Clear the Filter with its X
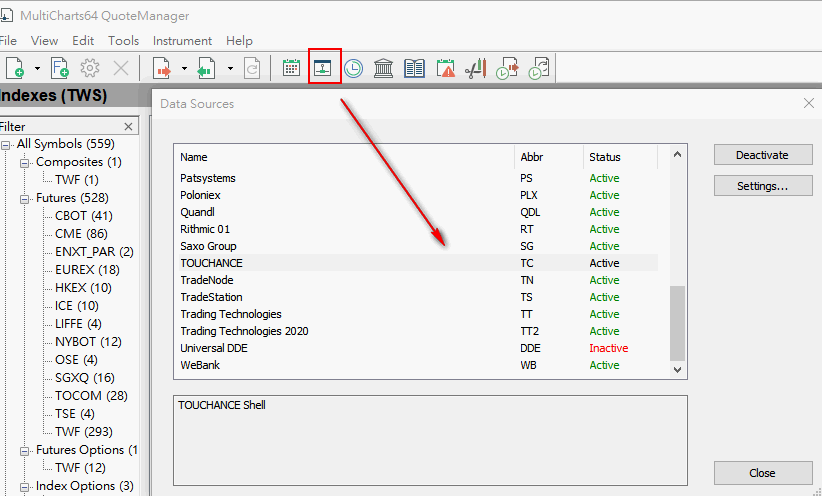 pyautogui.click(x=128, y=126)
